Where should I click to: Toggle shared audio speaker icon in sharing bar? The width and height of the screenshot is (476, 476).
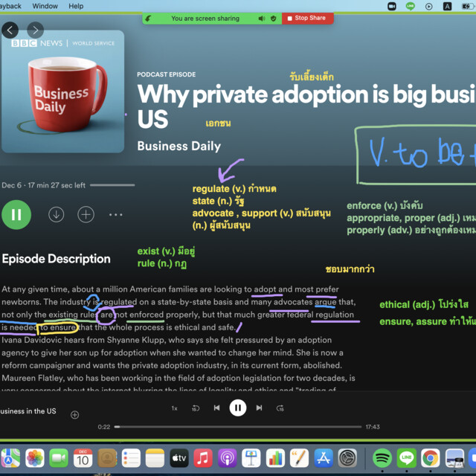(261, 19)
